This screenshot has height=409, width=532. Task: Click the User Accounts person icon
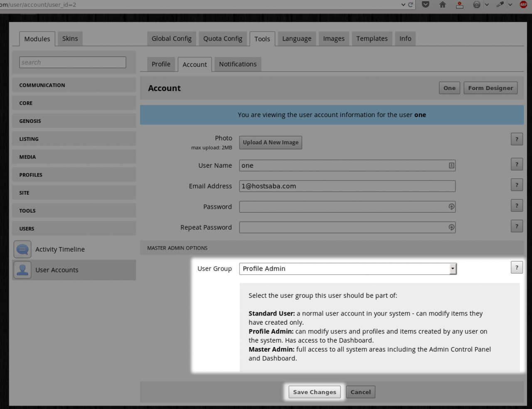click(22, 270)
